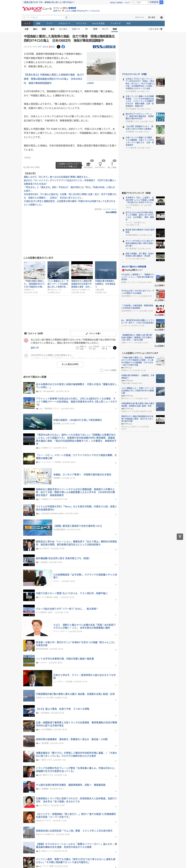Open the オリジナル tab

pos(81,24)
